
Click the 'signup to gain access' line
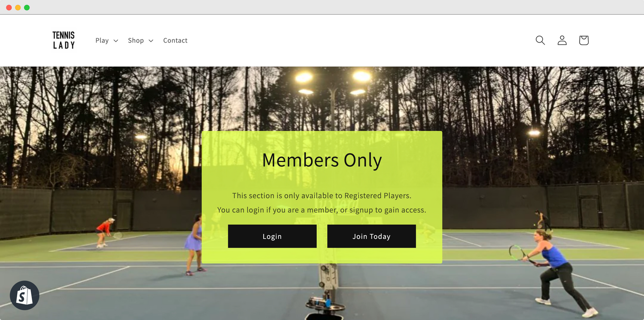coord(322,210)
